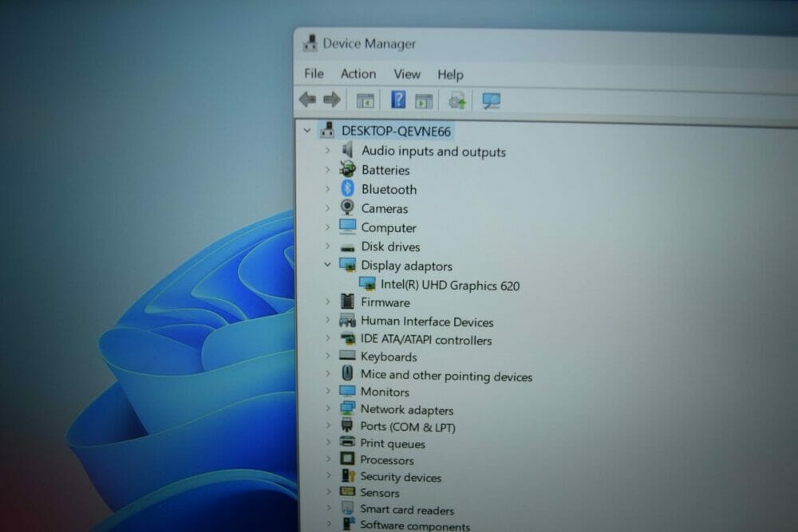
Task: Expand the Firmware category arrow
Action: pos(328,301)
